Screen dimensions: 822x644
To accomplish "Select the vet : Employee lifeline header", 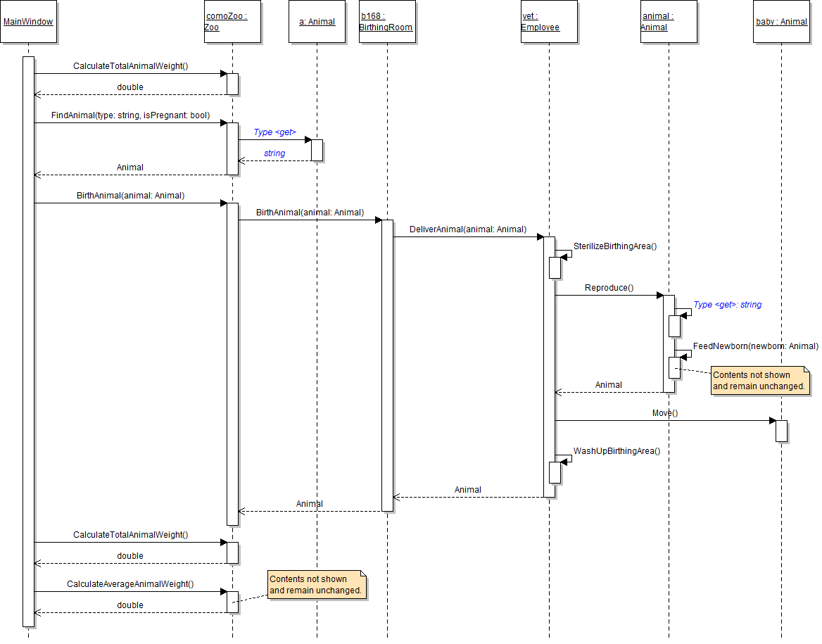I will click(549, 22).
